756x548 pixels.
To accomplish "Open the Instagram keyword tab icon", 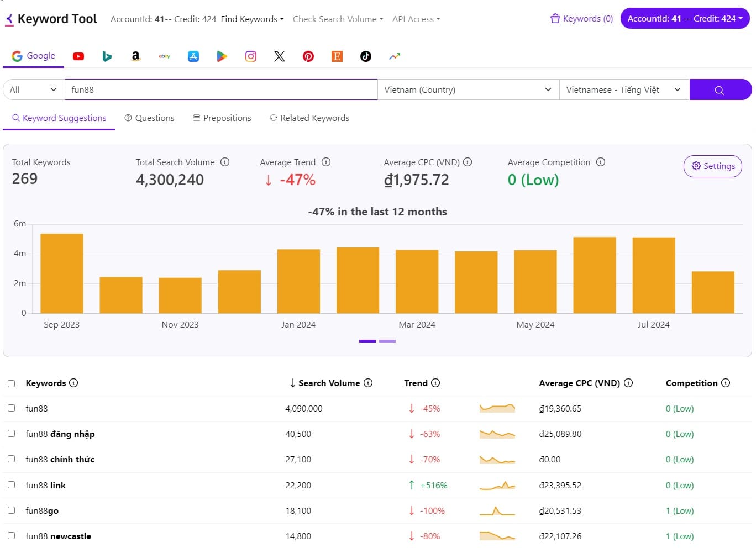I will (251, 56).
